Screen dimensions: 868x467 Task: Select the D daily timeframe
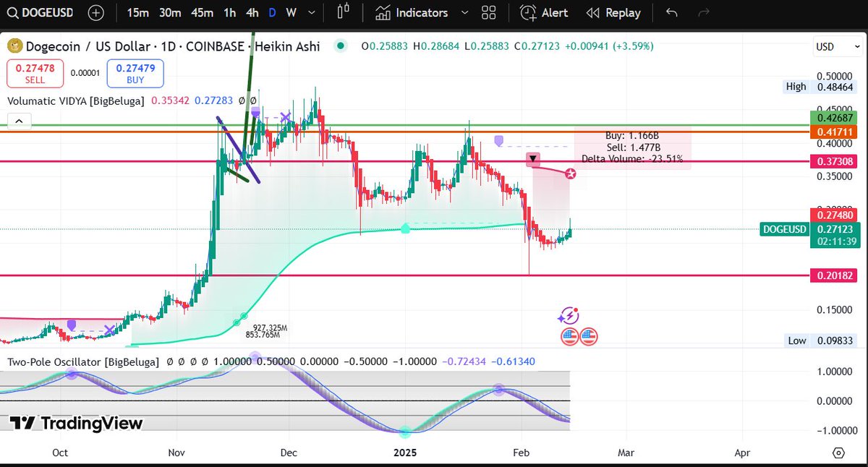[x=272, y=13]
